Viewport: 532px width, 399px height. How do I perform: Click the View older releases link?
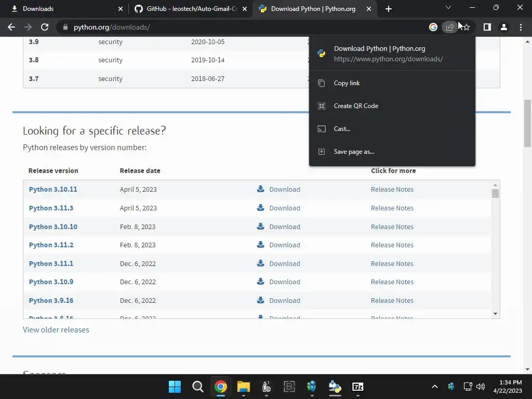[x=56, y=330]
